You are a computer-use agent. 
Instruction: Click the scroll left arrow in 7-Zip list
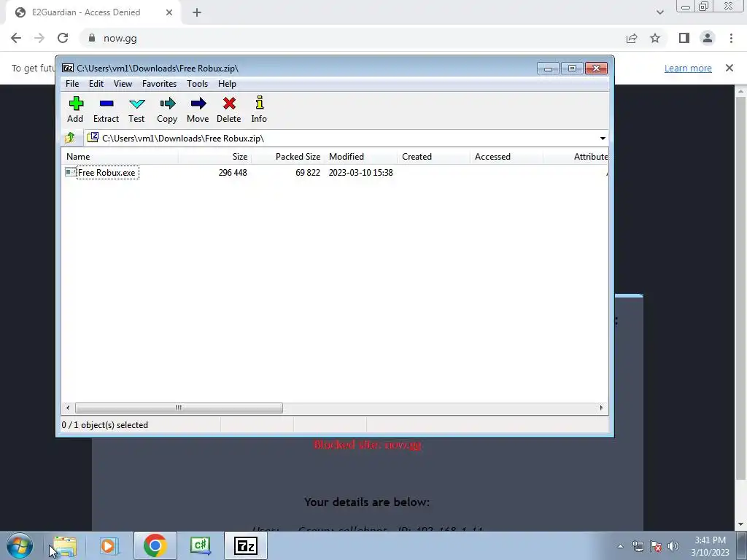(x=68, y=408)
